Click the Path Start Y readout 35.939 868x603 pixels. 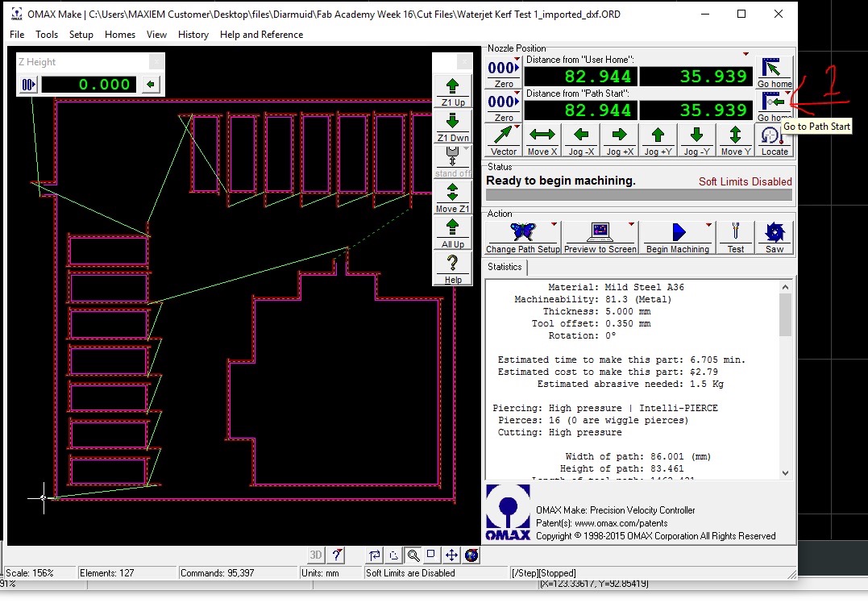pyautogui.click(x=696, y=110)
